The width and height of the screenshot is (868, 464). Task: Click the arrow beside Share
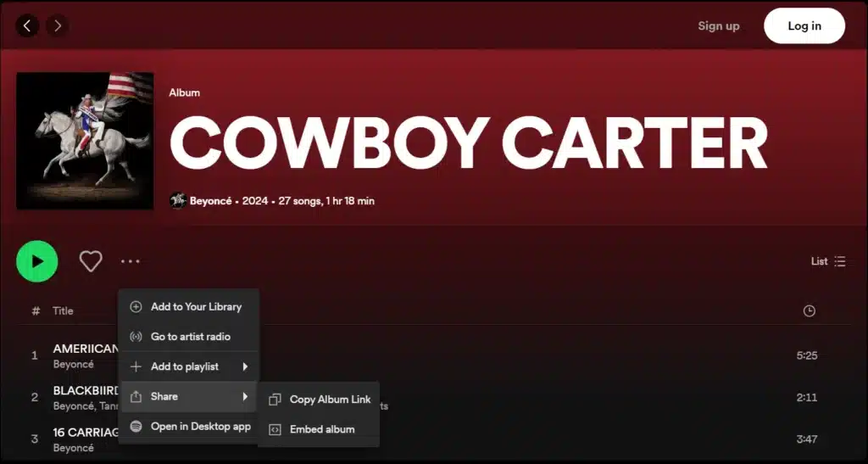[245, 396]
